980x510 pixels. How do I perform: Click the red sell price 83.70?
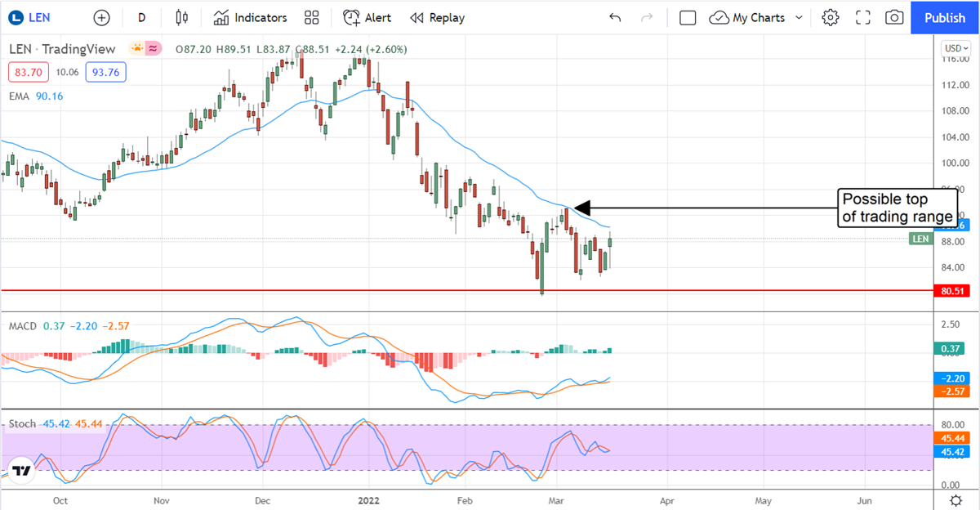point(29,72)
